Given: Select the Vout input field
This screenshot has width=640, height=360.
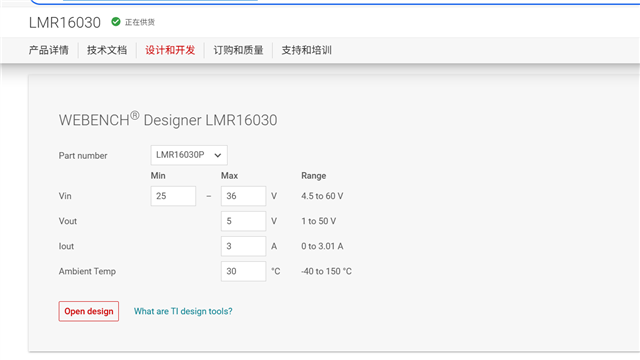Looking at the screenshot, I should pyautogui.click(x=244, y=221).
